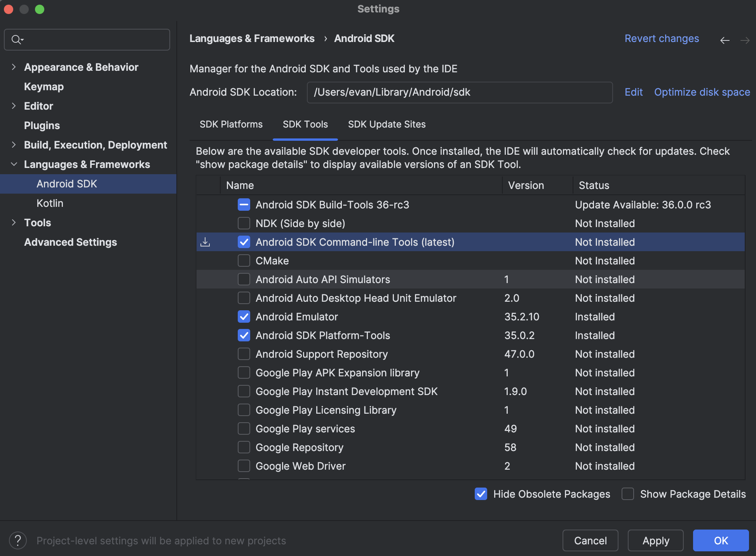
Task: Click 'Update Available: 36.0.0 rc3' status
Action: pyautogui.click(x=643, y=205)
